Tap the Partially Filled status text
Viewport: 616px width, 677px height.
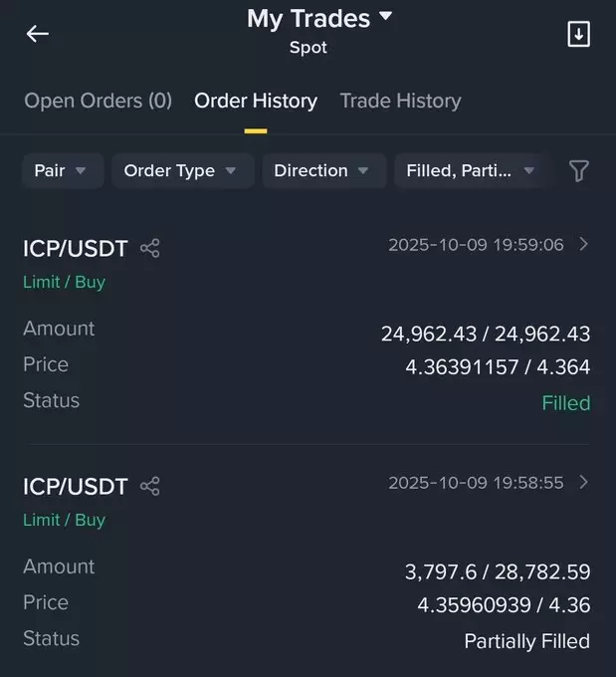pyautogui.click(x=526, y=641)
